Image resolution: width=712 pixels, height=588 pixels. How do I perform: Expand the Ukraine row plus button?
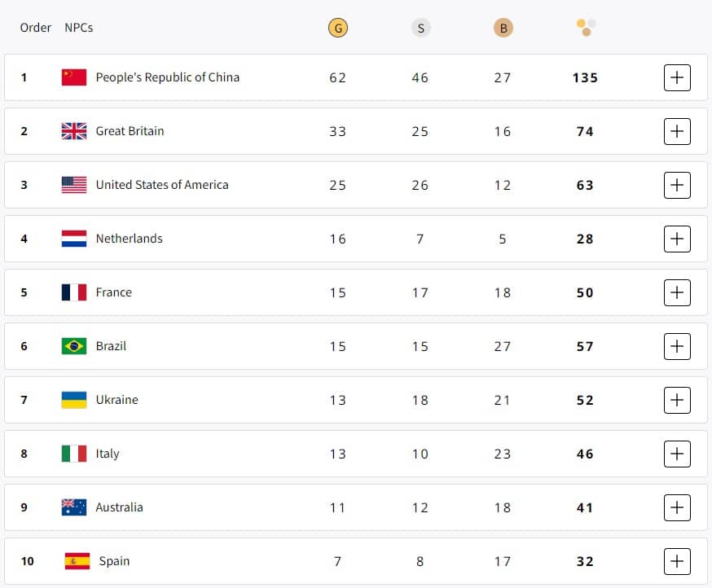click(677, 400)
